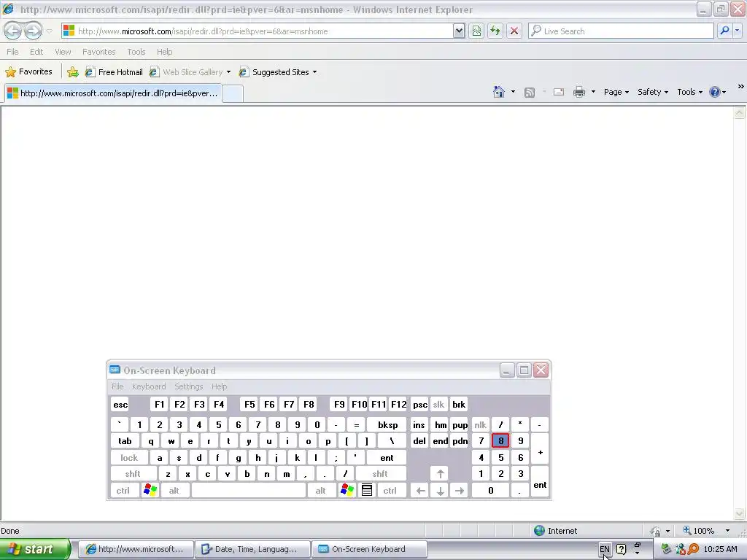Click the Forward navigation arrow
Screen dimensions: 747x560
[x=33, y=31]
